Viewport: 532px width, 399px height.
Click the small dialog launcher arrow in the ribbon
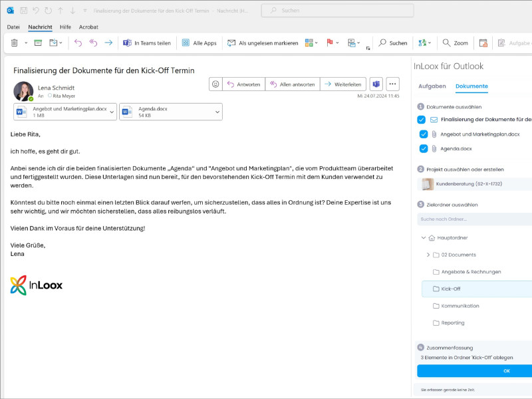pyautogui.click(x=368, y=49)
